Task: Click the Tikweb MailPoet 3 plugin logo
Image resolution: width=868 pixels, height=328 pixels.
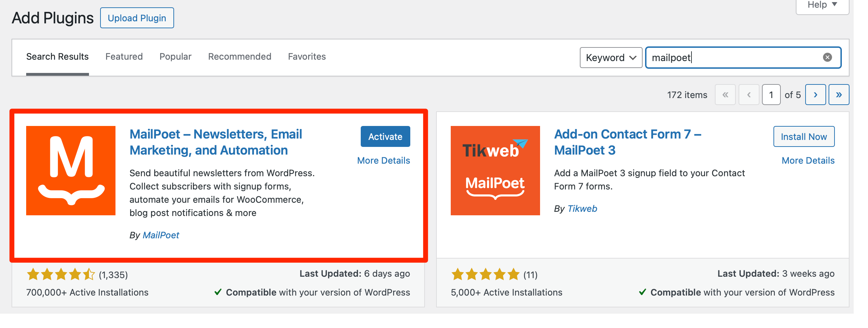Action: coord(495,171)
